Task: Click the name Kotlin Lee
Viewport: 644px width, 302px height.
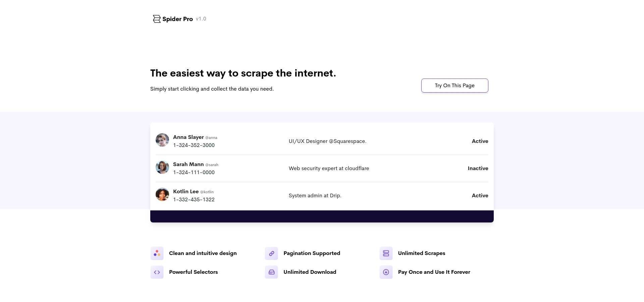Action: [186, 192]
